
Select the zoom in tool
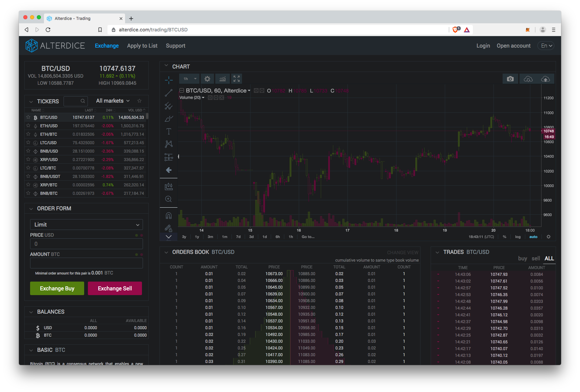169,199
